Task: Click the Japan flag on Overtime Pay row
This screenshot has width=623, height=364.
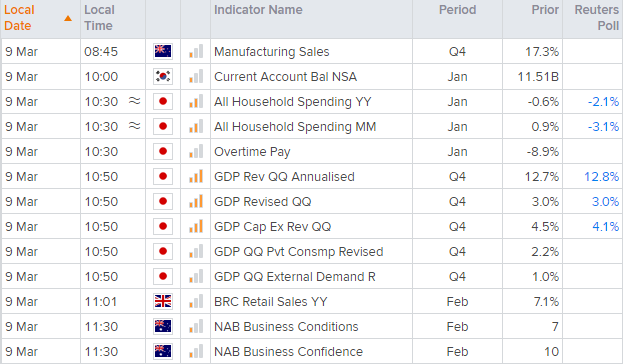Action: 163,151
